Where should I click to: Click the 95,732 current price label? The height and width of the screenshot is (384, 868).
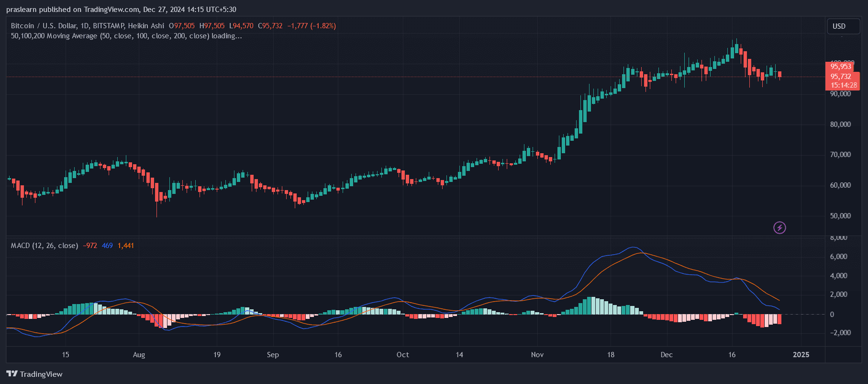point(841,77)
